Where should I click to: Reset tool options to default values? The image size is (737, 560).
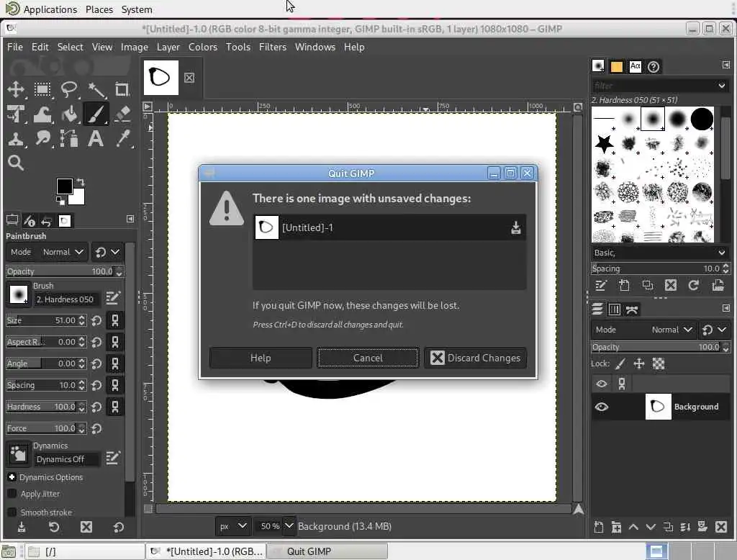tap(119, 527)
